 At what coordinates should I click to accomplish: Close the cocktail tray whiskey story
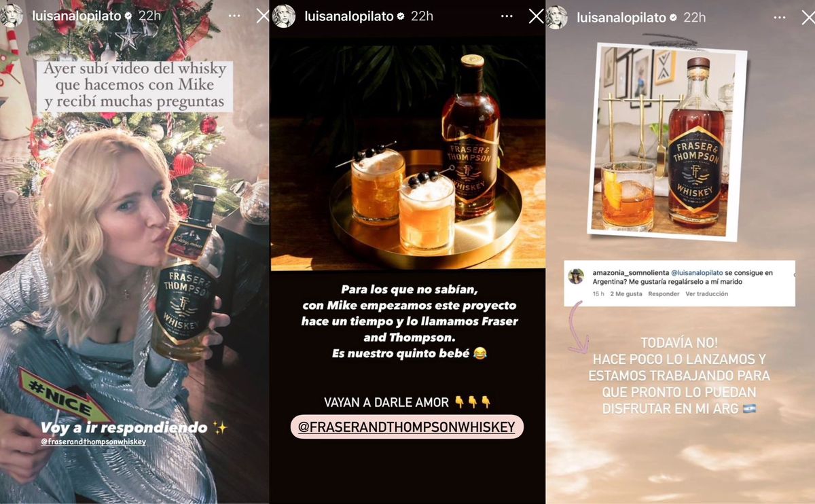536,16
